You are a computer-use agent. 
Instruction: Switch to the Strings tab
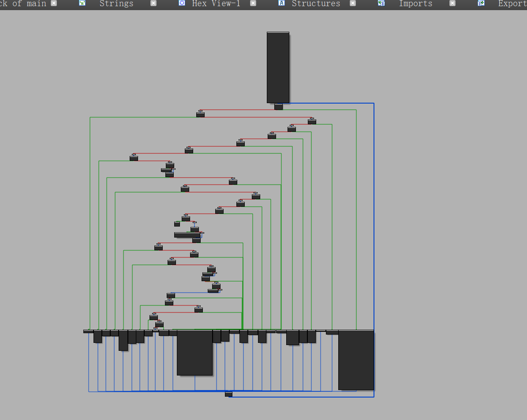pyautogui.click(x=116, y=4)
